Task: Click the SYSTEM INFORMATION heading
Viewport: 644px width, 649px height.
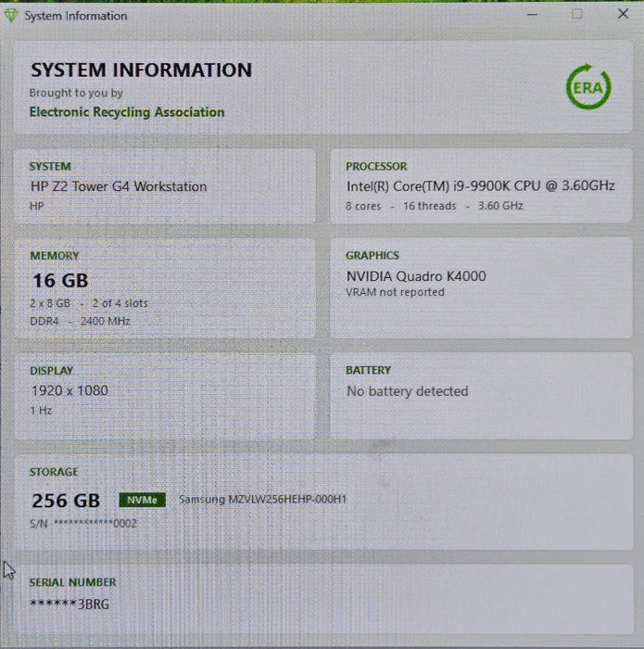Action: [142, 70]
